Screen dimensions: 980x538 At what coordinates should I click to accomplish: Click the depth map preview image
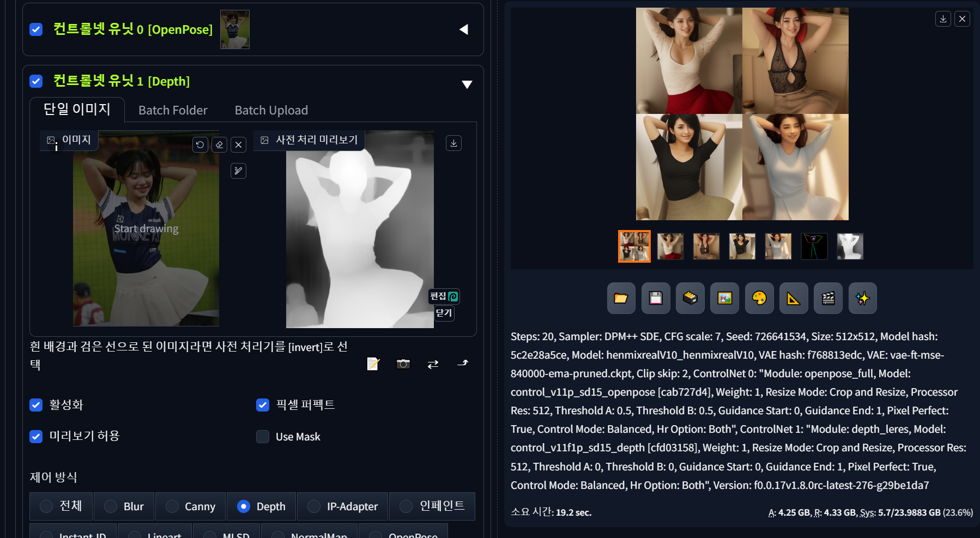360,229
